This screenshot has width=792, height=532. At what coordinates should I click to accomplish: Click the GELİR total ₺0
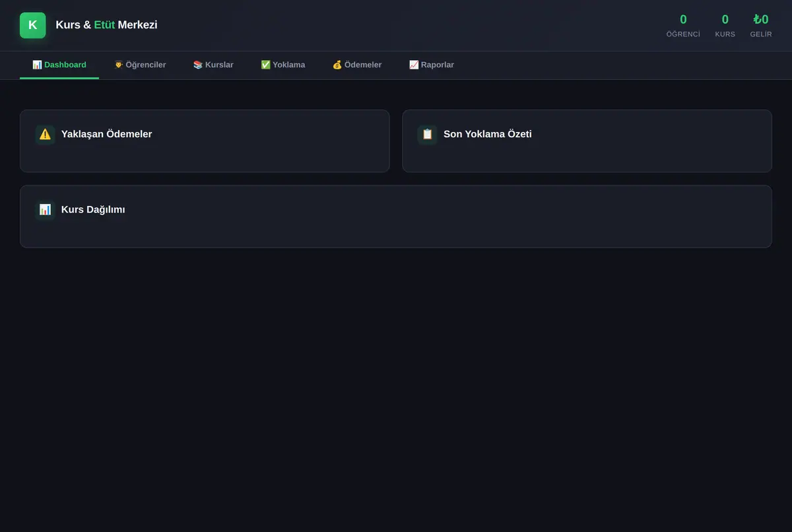761,19
